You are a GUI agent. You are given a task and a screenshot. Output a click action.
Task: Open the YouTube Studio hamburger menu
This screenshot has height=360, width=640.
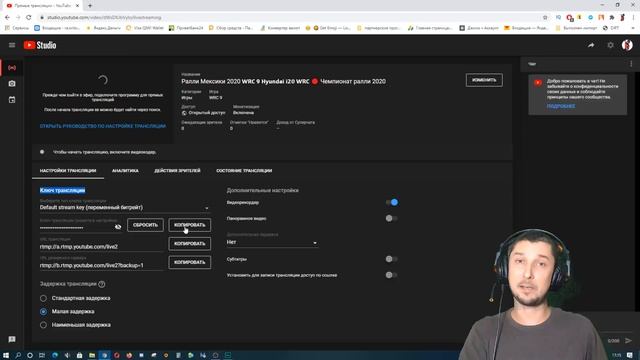(12, 45)
